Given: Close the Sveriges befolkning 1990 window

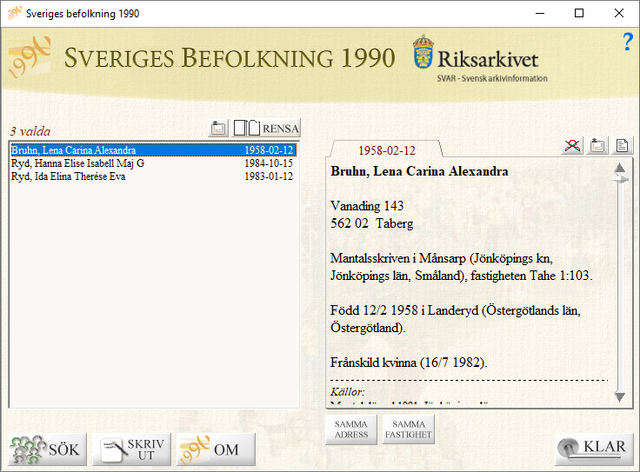Looking at the screenshot, I should tap(619, 13).
